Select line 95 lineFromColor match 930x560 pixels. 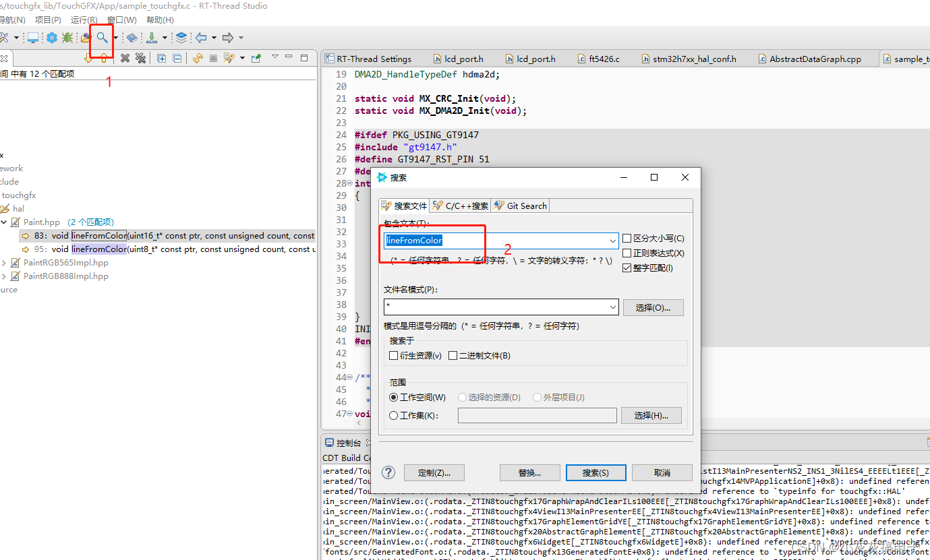tap(167, 249)
